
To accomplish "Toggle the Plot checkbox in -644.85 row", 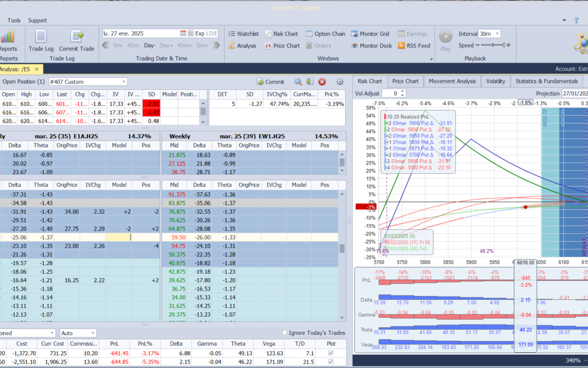I will pos(331,361).
